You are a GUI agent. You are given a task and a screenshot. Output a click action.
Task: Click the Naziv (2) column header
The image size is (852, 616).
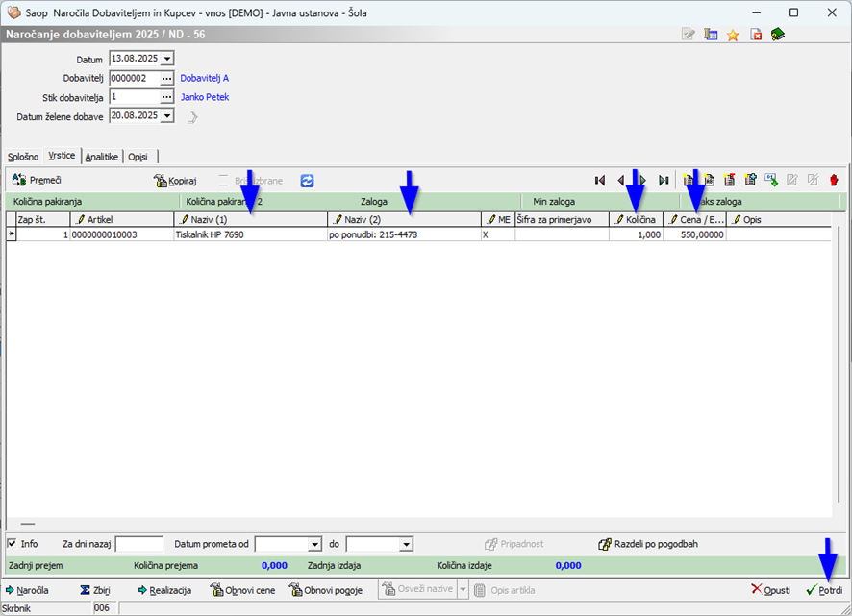coord(404,219)
